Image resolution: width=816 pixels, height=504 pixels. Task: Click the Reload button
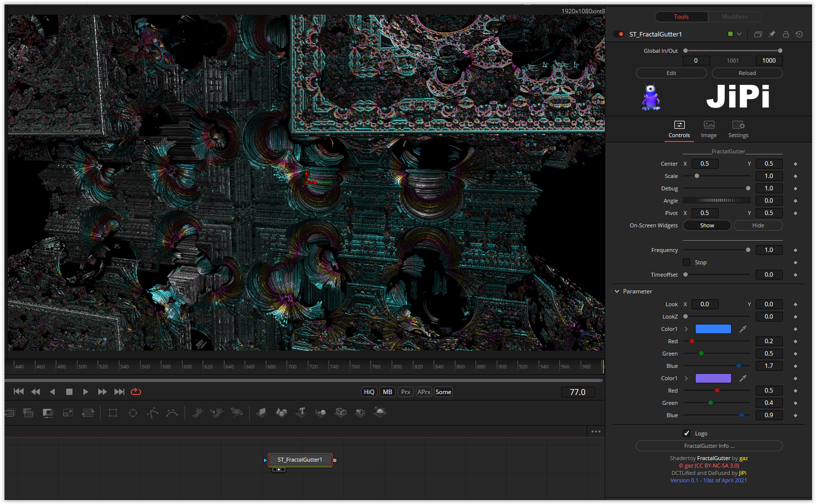point(747,73)
